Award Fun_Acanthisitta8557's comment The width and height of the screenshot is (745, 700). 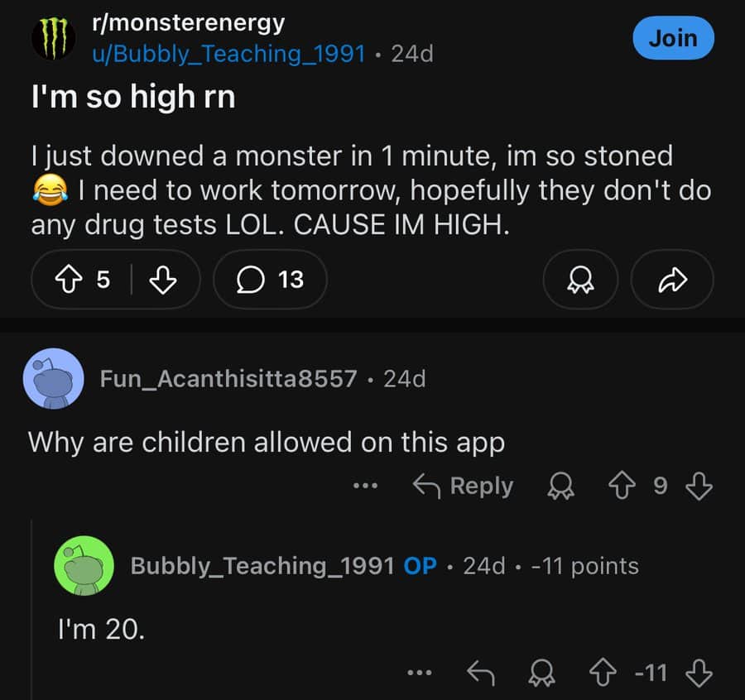[x=560, y=487]
